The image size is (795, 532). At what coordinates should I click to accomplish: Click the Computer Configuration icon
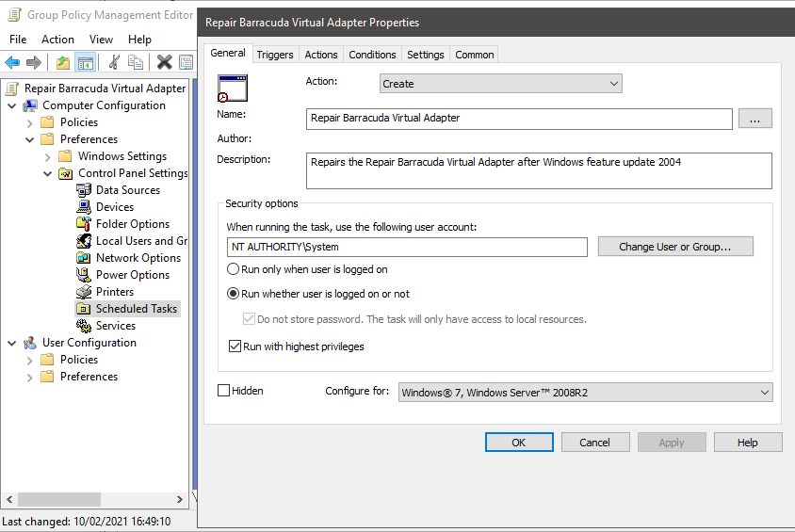[x=30, y=105]
